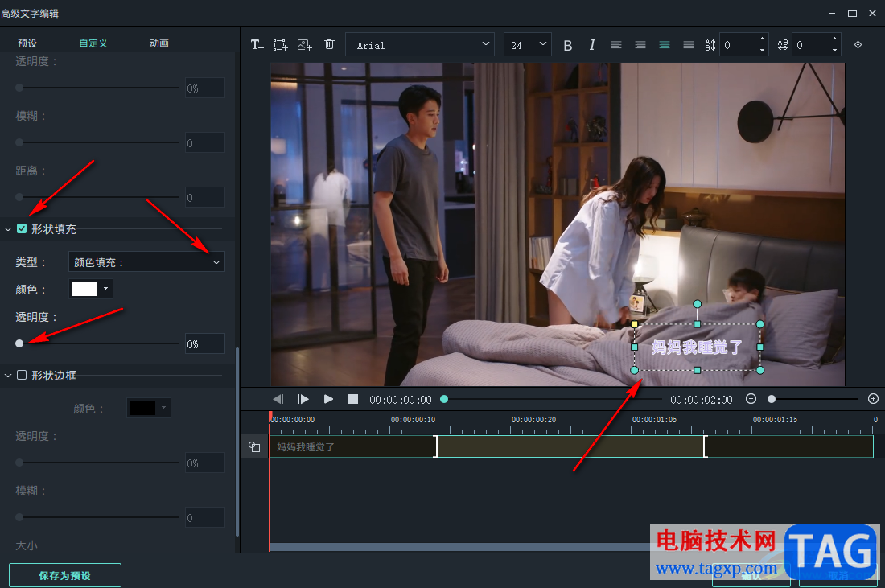
Task: Uncheck the 形状填充 checkbox
Action: [x=22, y=228]
